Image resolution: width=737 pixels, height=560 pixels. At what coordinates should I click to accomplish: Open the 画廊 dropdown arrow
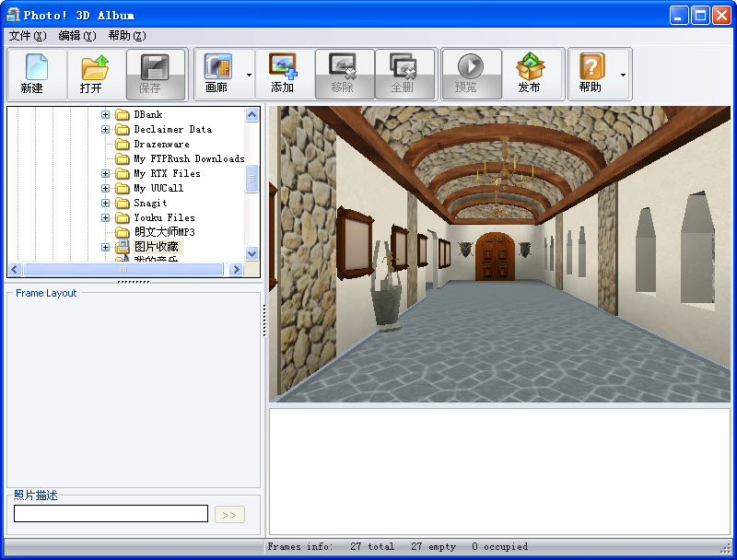point(249,75)
